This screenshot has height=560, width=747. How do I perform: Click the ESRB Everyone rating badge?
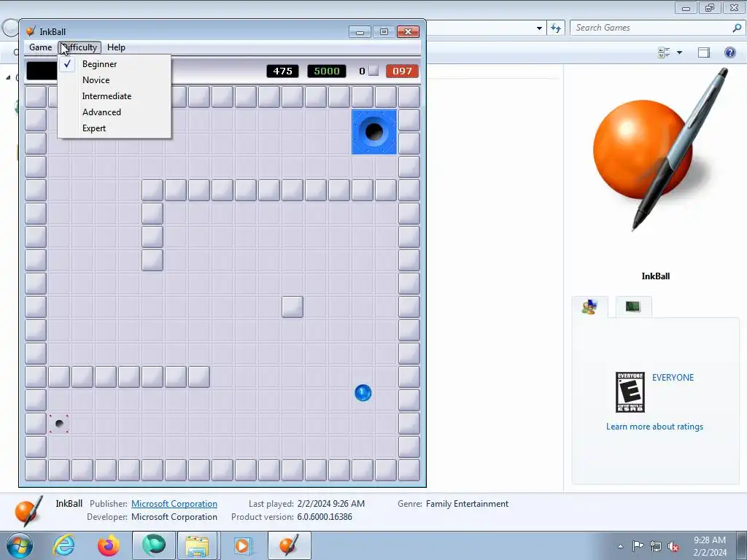point(630,392)
